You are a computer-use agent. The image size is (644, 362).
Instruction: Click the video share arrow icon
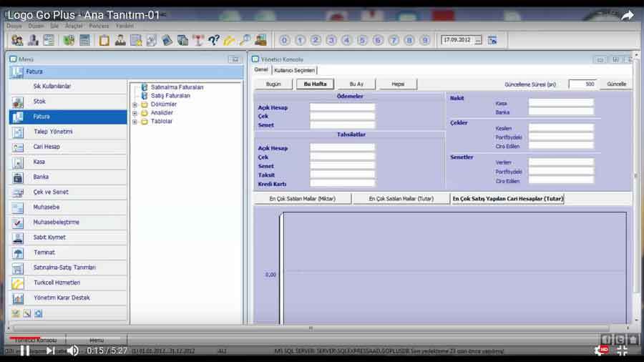627,16
